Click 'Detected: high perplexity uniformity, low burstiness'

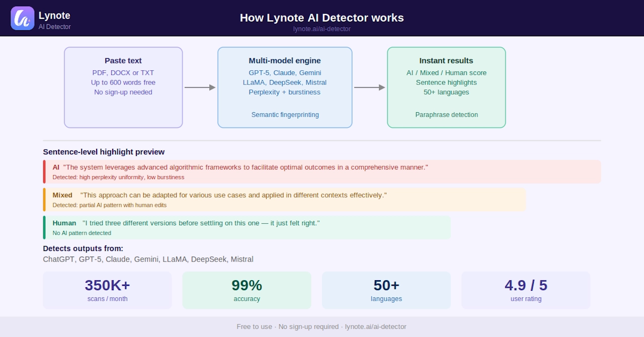pos(118,177)
